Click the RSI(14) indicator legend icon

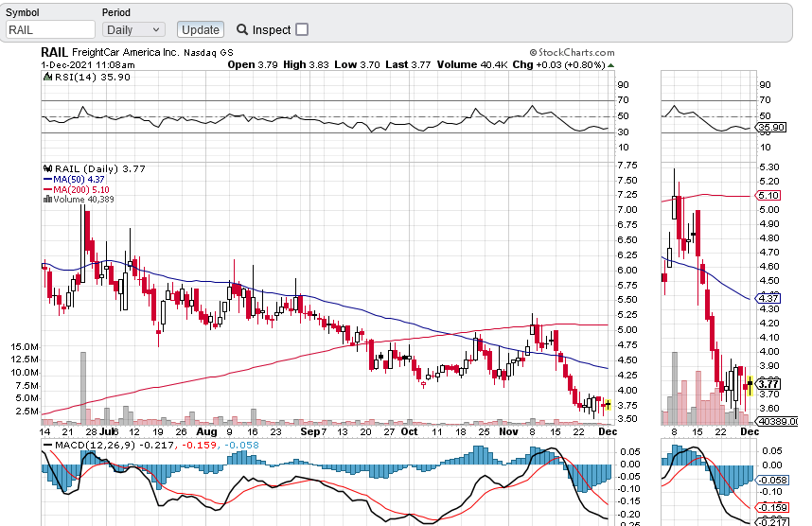(46, 78)
